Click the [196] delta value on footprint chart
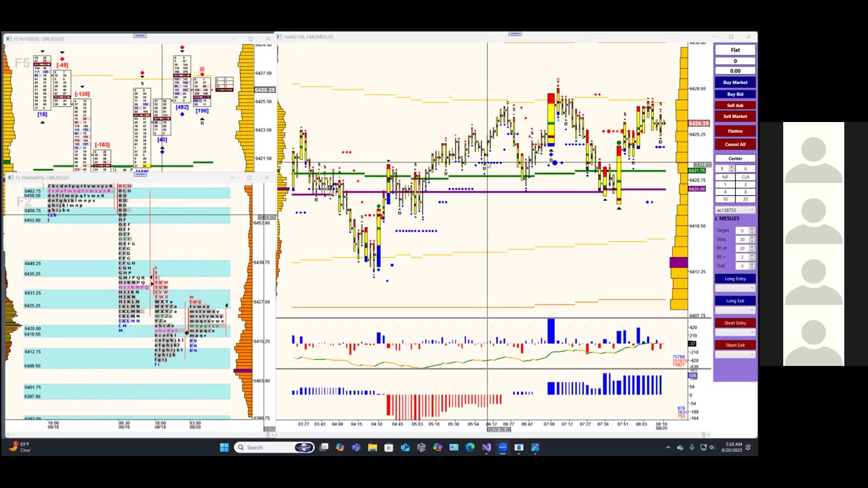868x488 pixels. click(202, 110)
